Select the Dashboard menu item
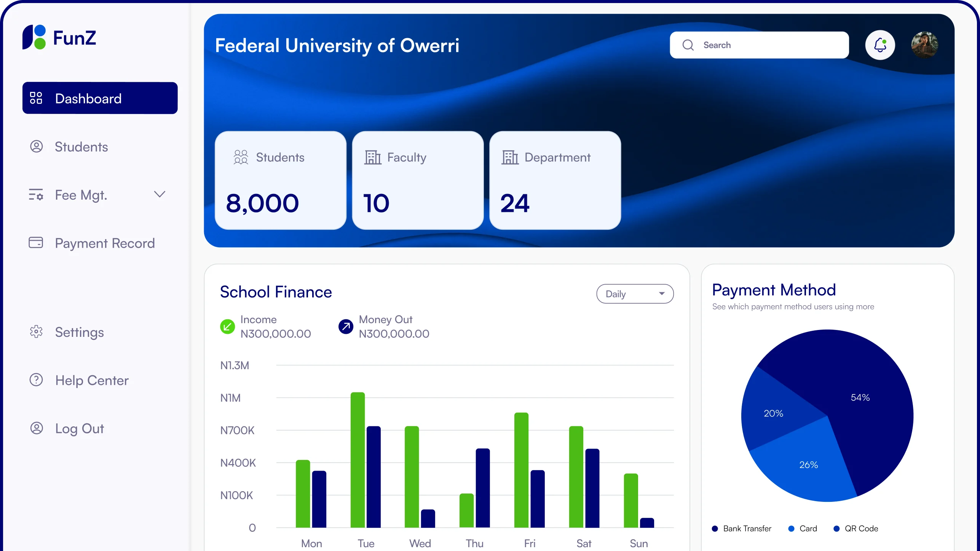This screenshot has height=551, width=980. pyautogui.click(x=100, y=98)
